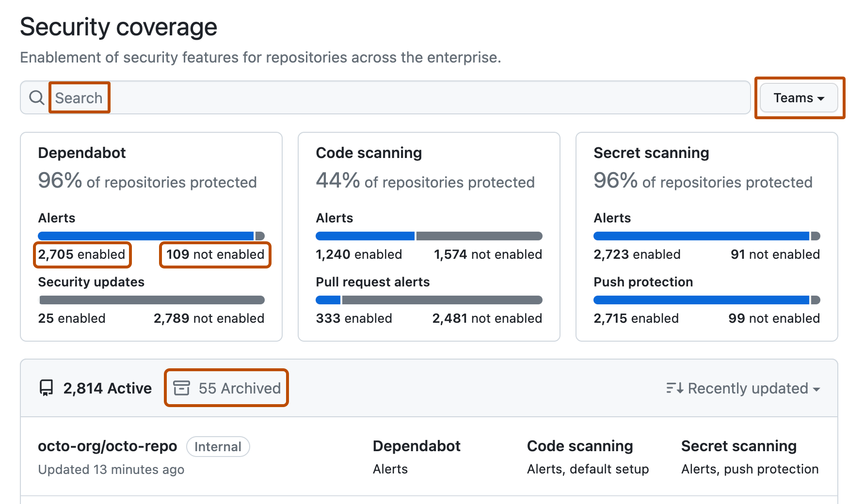The image size is (864, 504).
Task: Click Dependabot 'Alerts' status in repo row
Action: 390,469
